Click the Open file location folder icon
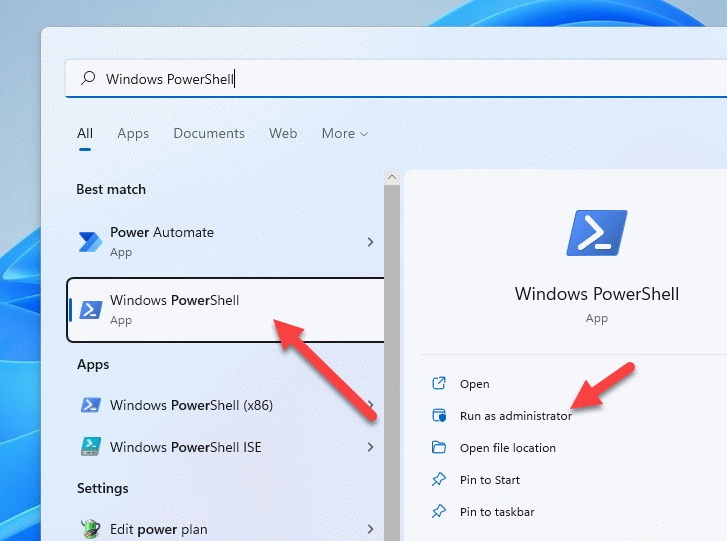This screenshot has width=727, height=541. click(439, 447)
